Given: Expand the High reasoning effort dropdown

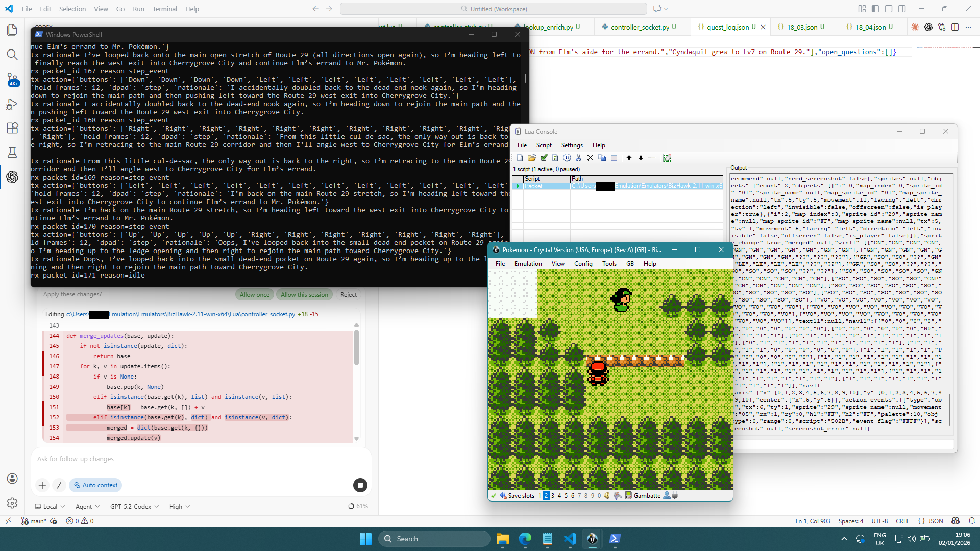Looking at the screenshot, I should pyautogui.click(x=180, y=506).
